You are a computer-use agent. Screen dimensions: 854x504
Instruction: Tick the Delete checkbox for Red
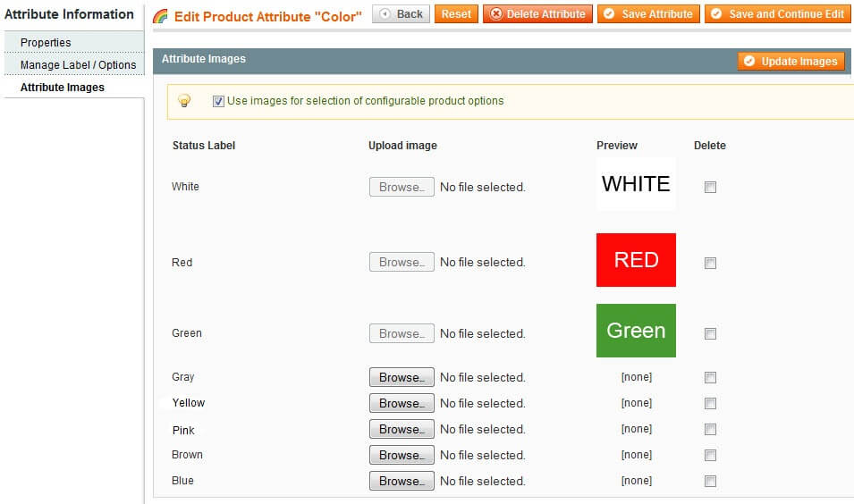[x=710, y=264]
